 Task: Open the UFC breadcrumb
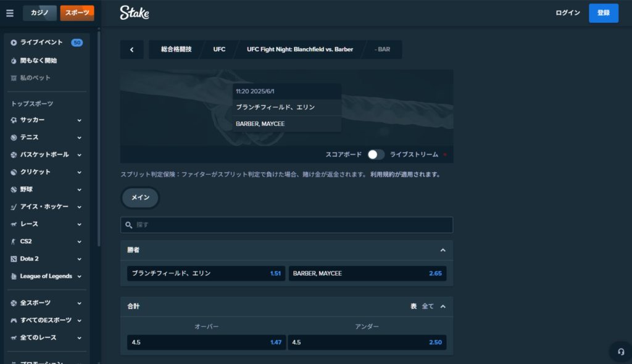(x=219, y=49)
